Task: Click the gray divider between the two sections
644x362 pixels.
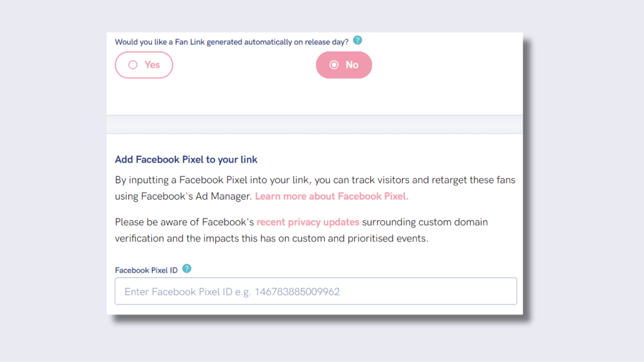Action: pyautogui.click(x=314, y=124)
